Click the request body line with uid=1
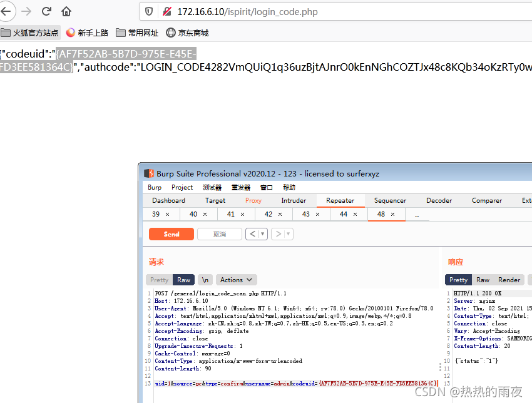532x403 pixels. pyautogui.click(x=296, y=384)
